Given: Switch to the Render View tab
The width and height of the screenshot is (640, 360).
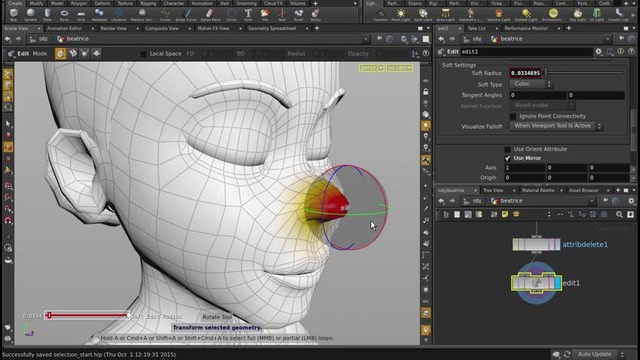Looking at the screenshot, I should point(113,29).
